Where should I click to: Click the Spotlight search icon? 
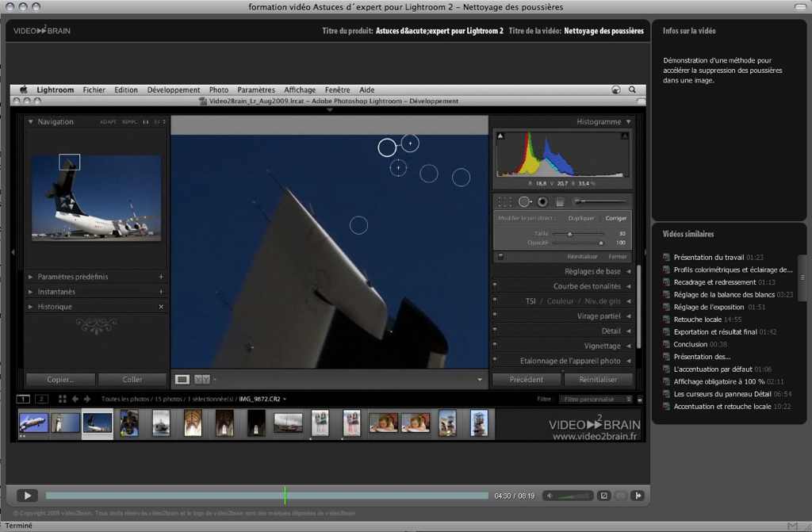click(x=632, y=90)
